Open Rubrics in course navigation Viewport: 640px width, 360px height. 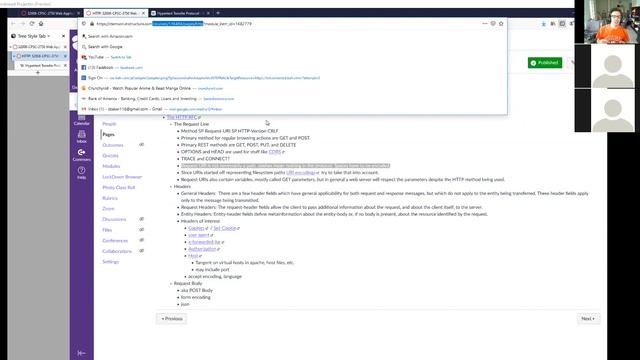click(110, 198)
